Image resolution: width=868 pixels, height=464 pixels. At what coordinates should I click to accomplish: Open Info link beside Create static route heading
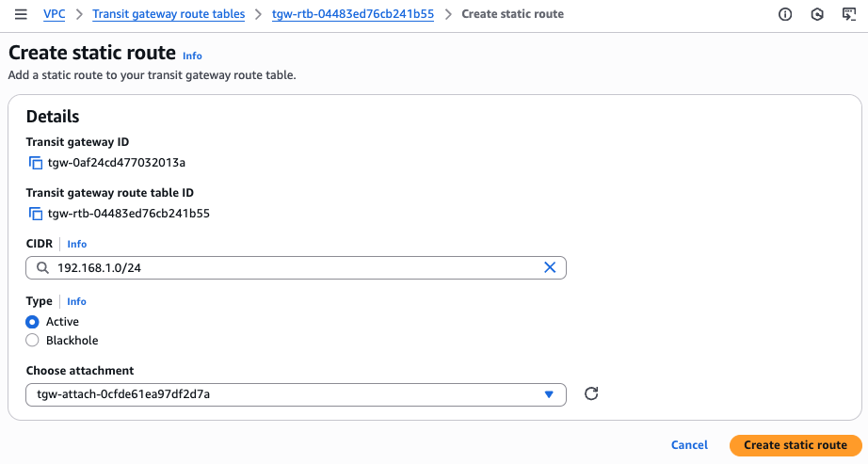(192, 56)
